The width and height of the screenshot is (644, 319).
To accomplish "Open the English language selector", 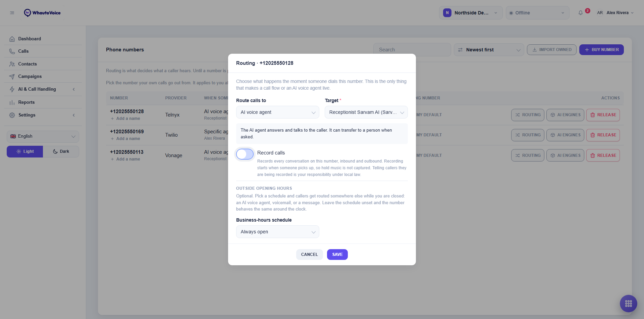I will pos(43,136).
